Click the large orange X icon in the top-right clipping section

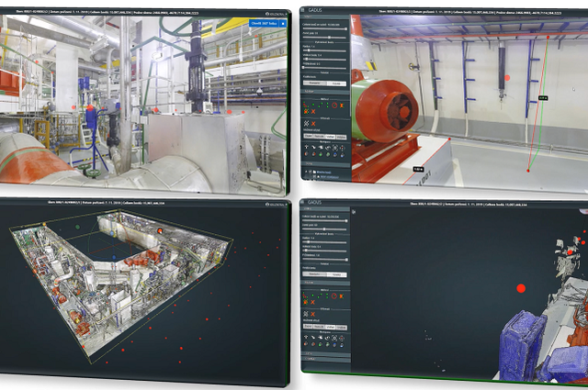313,124
